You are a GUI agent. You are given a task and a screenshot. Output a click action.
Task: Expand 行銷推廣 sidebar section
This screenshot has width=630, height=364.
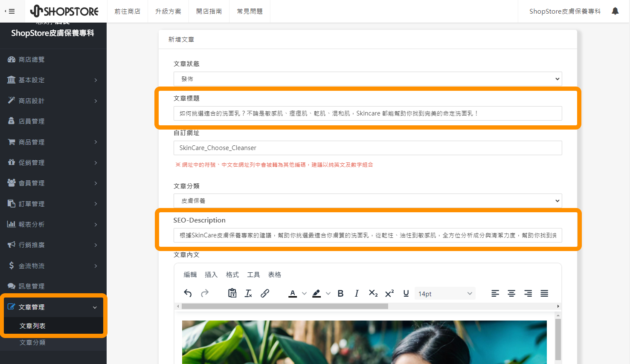53,245
